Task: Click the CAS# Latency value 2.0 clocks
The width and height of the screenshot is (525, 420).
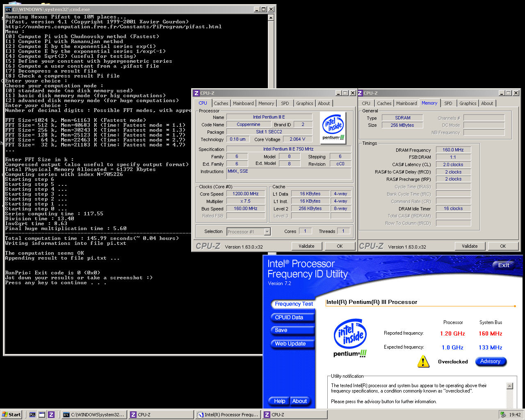Action: click(453, 165)
